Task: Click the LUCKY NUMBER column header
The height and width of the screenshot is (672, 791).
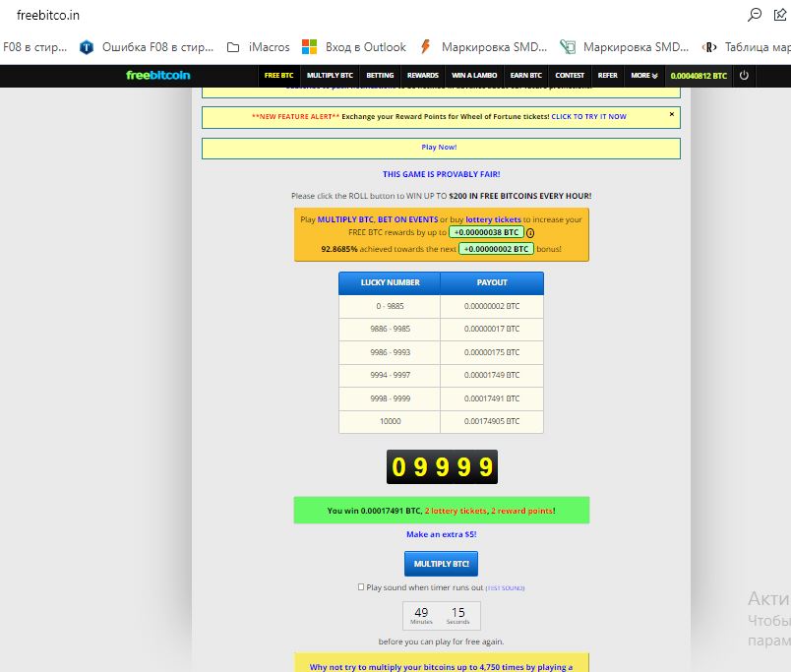Action: point(390,282)
